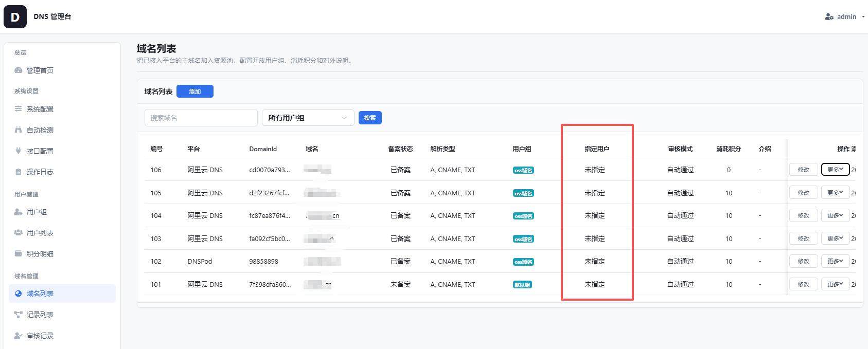Click DomainId cd0070a793... cell
The height and width of the screenshot is (349, 868).
pos(270,170)
